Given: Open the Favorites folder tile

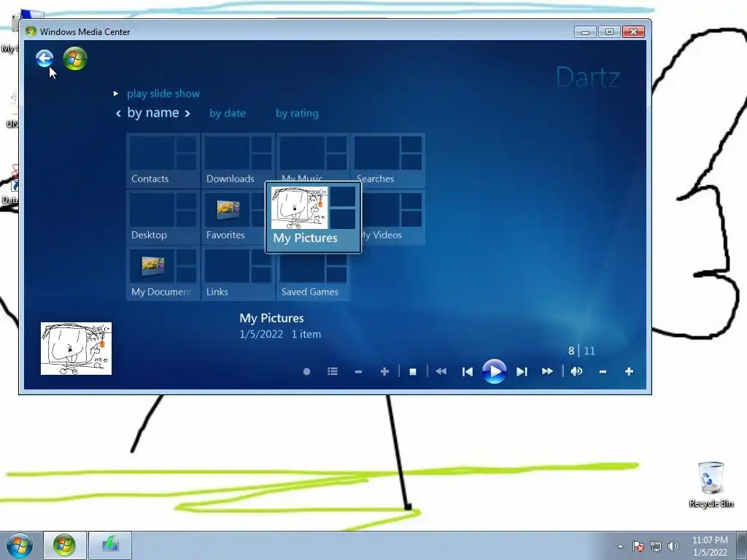Looking at the screenshot, I should pos(233,217).
